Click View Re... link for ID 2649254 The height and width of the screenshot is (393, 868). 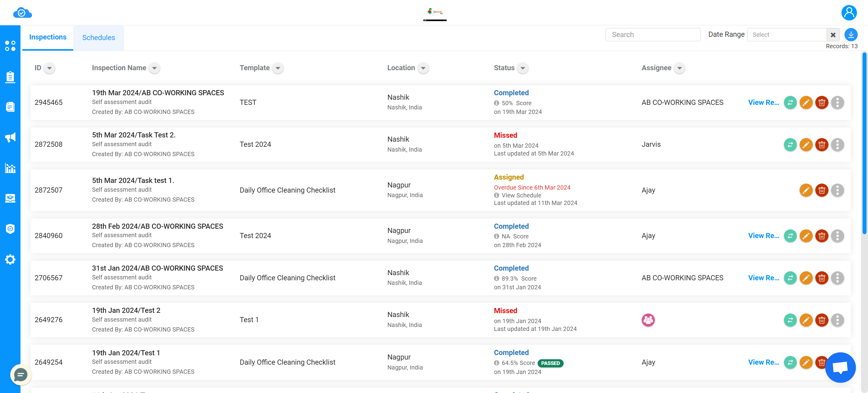[764, 363]
